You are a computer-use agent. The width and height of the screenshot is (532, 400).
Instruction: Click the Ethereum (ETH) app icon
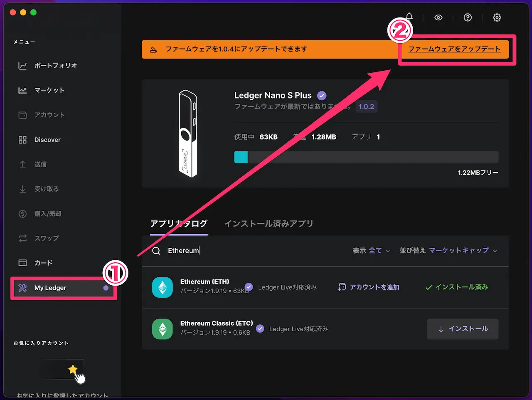(163, 287)
